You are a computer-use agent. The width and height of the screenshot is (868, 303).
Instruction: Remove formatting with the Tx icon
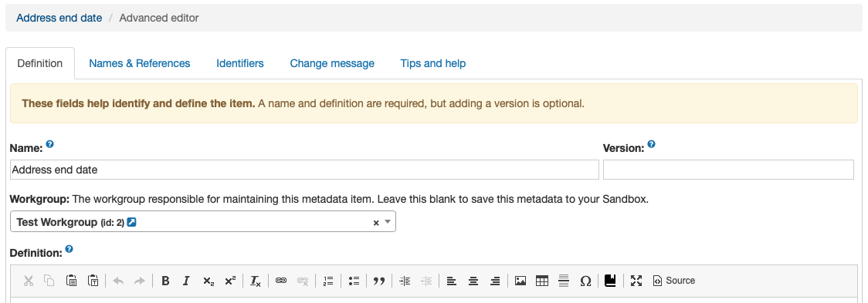click(255, 281)
